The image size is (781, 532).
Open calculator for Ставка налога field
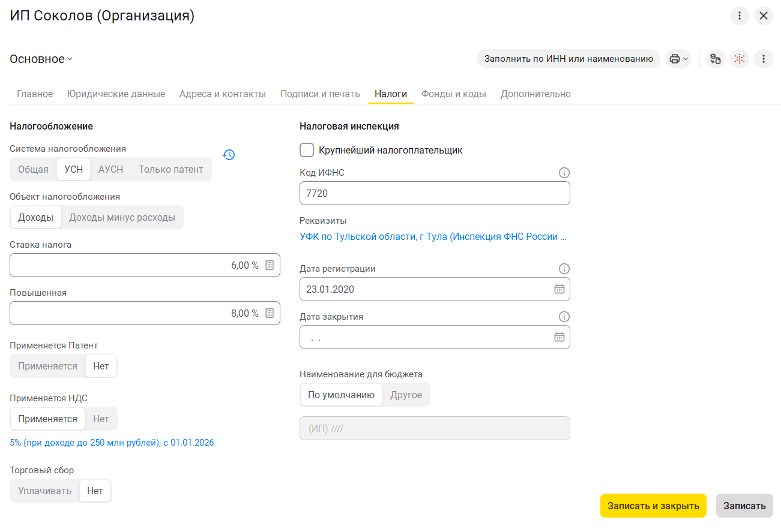[x=270, y=265]
